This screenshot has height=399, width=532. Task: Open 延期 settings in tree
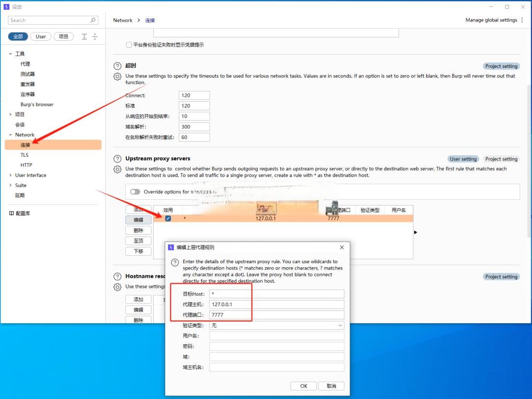pyautogui.click(x=20, y=196)
